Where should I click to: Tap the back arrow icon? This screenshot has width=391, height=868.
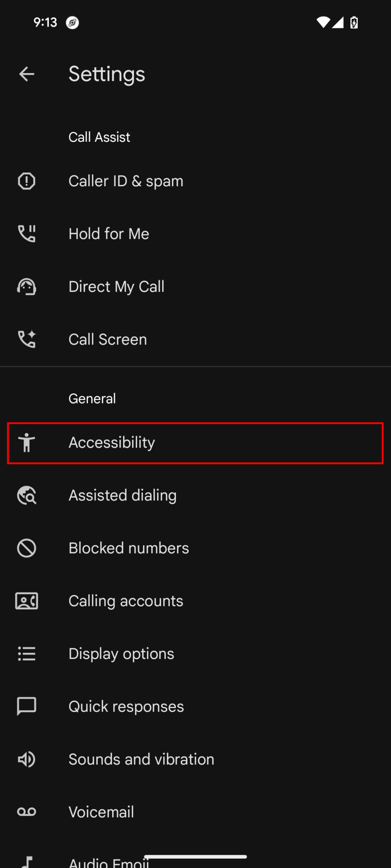27,74
